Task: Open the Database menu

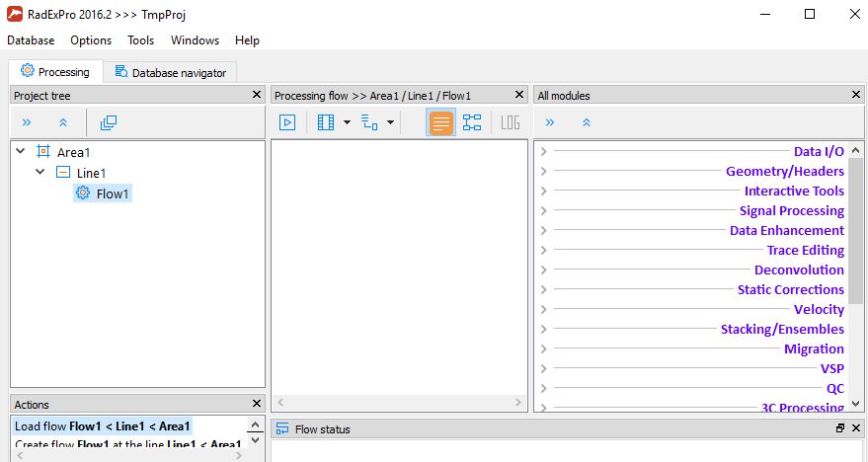Action: click(x=31, y=40)
